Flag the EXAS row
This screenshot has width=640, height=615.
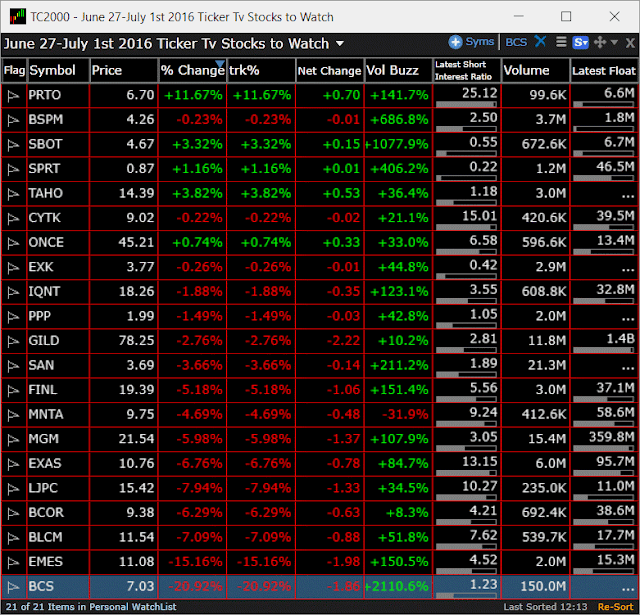point(13,464)
